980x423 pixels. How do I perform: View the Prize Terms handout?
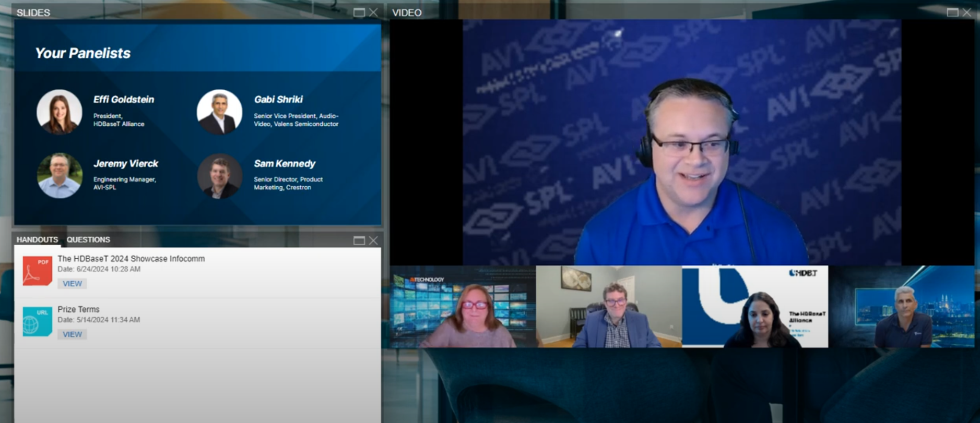(72, 334)
